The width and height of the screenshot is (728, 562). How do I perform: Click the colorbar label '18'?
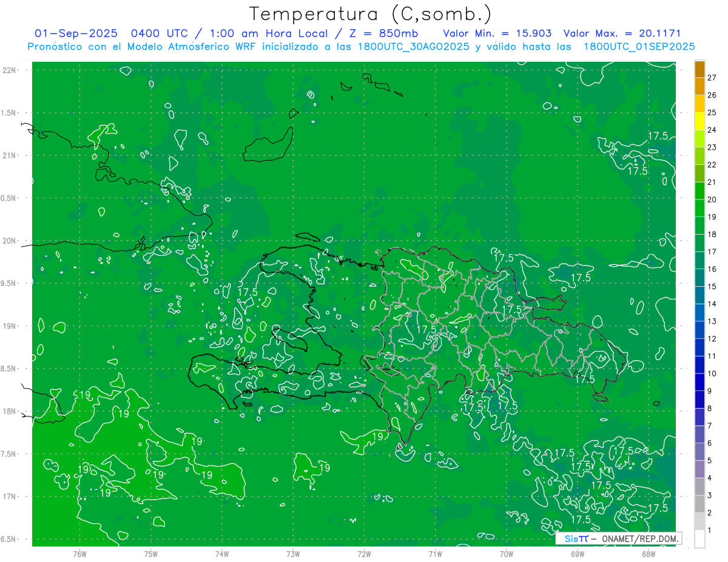click(x=712, y=235)
